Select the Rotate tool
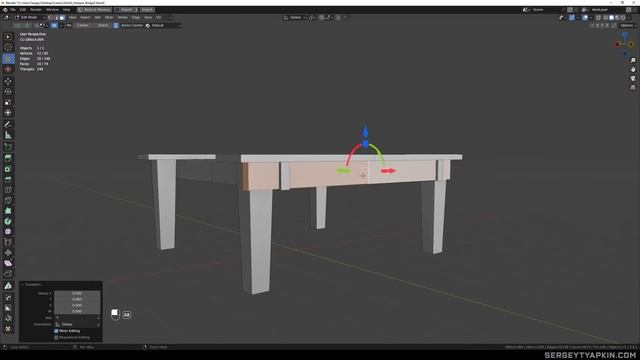This screenshot has width=640, height=360. tap(8, 91)
